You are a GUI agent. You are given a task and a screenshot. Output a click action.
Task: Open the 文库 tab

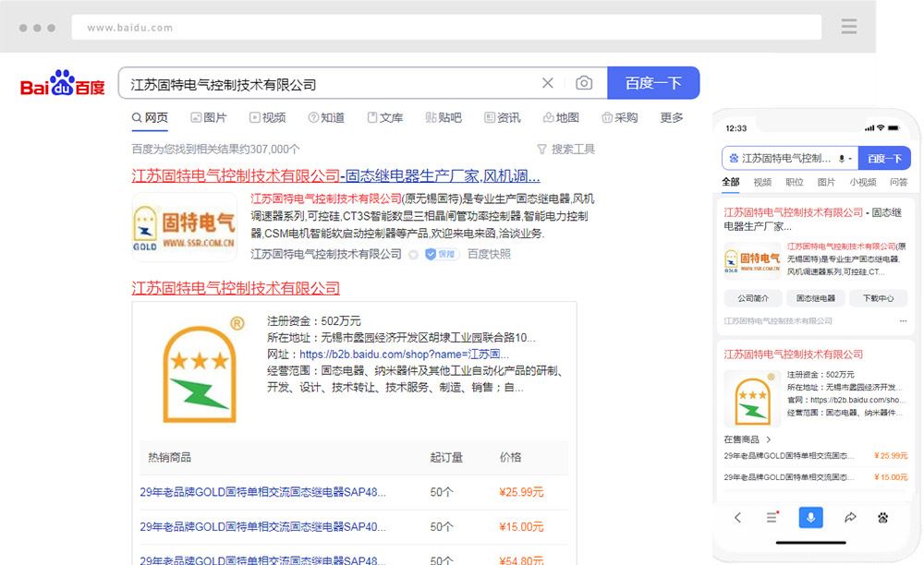384,118
